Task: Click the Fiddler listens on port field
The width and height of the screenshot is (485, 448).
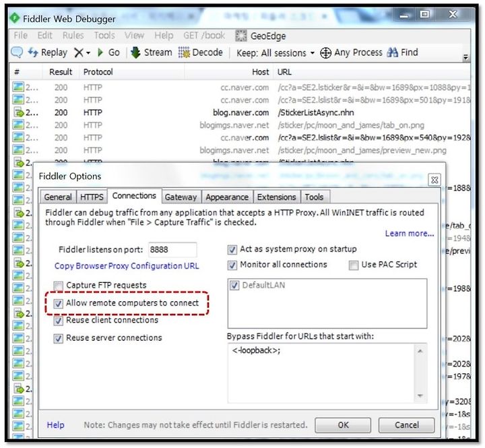Action: [x=172, y=250]
